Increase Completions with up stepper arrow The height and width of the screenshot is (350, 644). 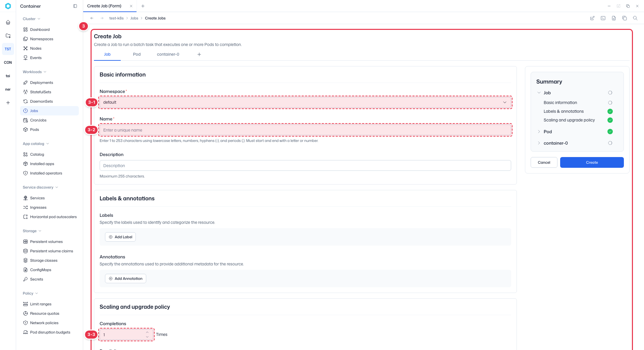pos(147,333)
